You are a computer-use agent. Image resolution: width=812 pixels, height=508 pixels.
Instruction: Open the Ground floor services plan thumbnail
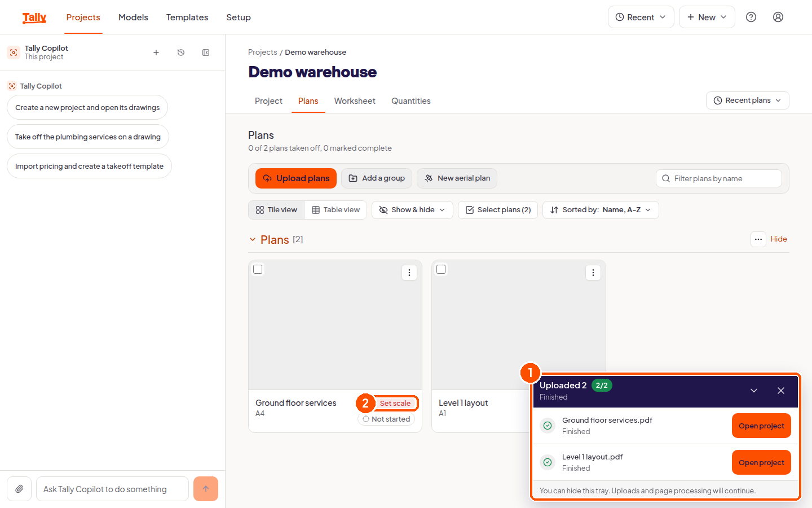pyautogui.click(x=335, y=325)
